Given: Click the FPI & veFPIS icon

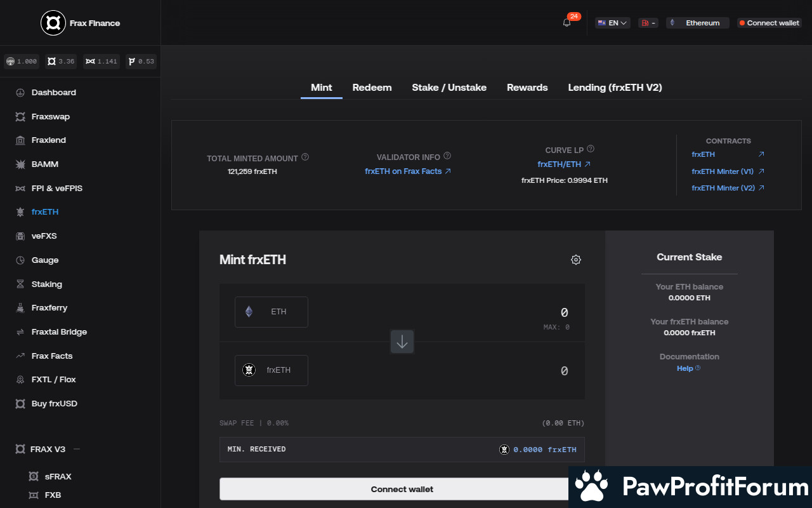Looking at the screenshot, I should coord(20,189).
